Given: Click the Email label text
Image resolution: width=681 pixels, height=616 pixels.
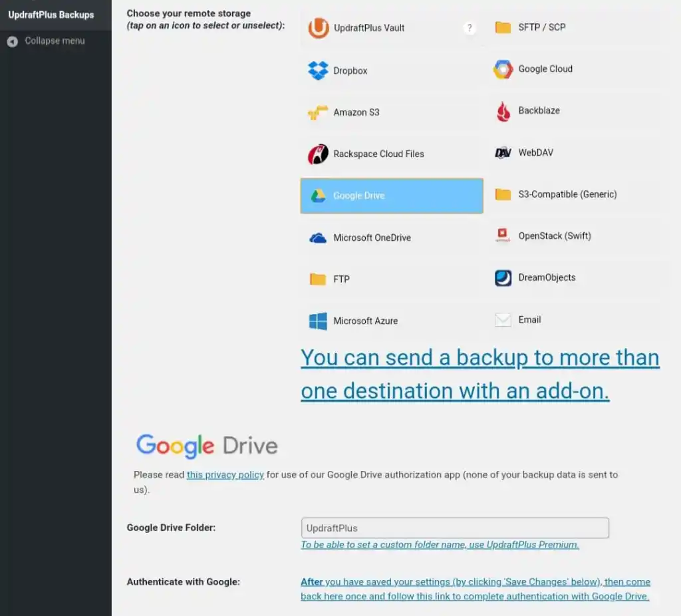Looking at the screenshot, I should [x=529, y=320].
